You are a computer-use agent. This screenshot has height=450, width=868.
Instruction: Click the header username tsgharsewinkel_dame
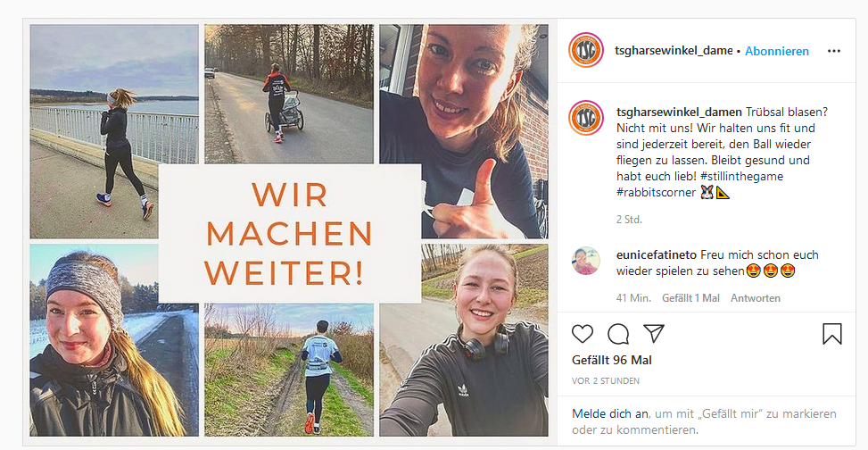[674, 51]
